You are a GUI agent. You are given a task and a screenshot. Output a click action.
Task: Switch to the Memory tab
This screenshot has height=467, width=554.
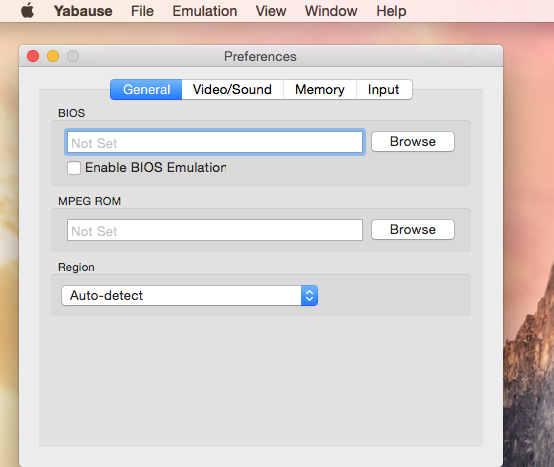[320, 90]
